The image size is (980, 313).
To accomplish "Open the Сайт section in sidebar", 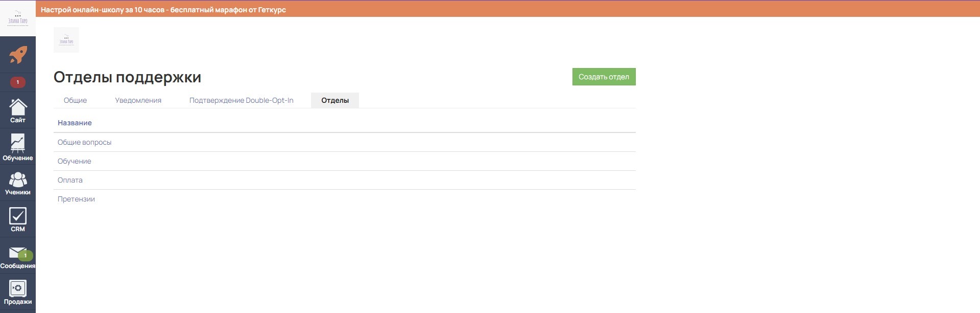I will tap(18, 111).
